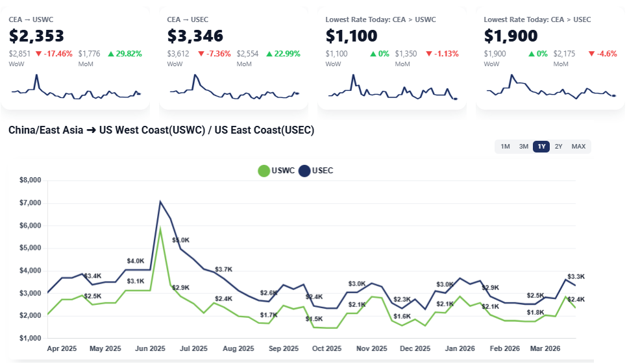627x364 pixels.
Task: Click the red down arrow beside -7.36%
Action: coord(201,54)
